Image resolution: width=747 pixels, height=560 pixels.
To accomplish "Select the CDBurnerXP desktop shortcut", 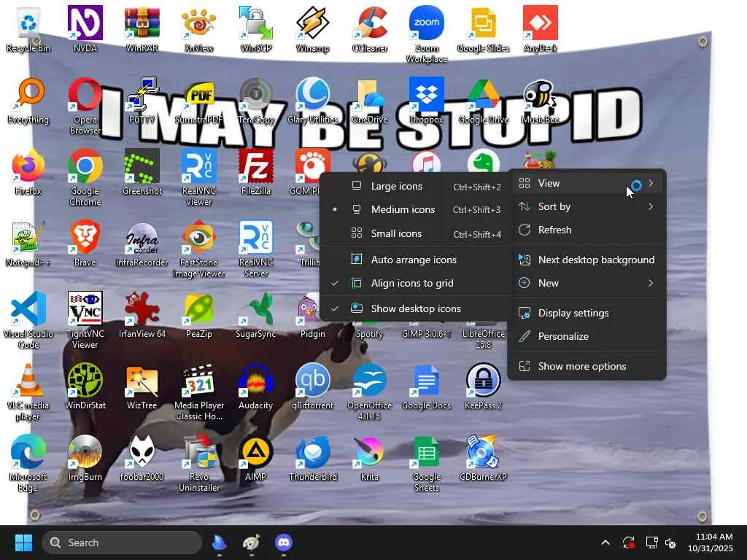I will coord(483,458).
